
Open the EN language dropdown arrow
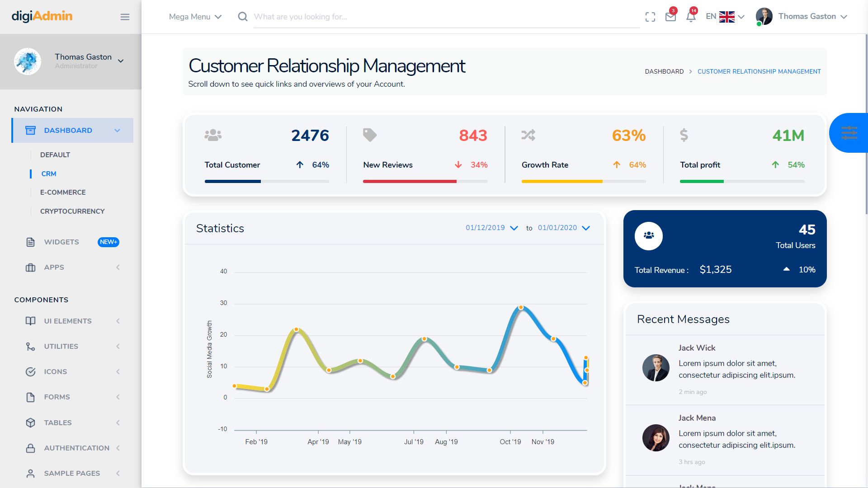741,17
